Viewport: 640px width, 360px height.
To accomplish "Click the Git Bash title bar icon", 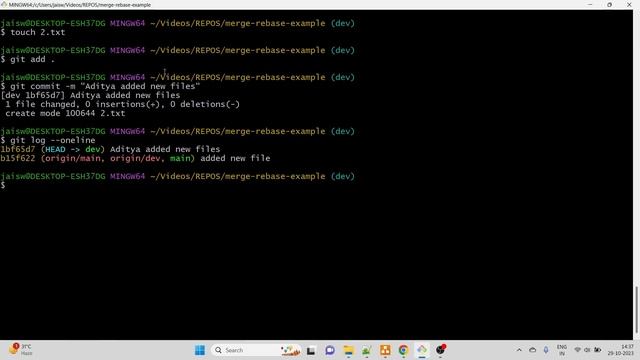I will pos(4,4).
